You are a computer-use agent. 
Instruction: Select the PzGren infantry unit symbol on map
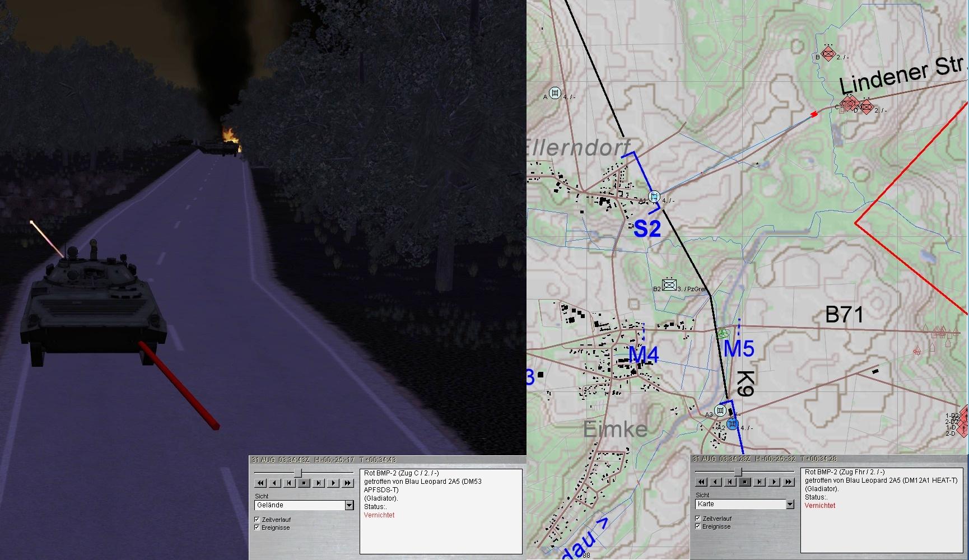(x=668, y=285)
